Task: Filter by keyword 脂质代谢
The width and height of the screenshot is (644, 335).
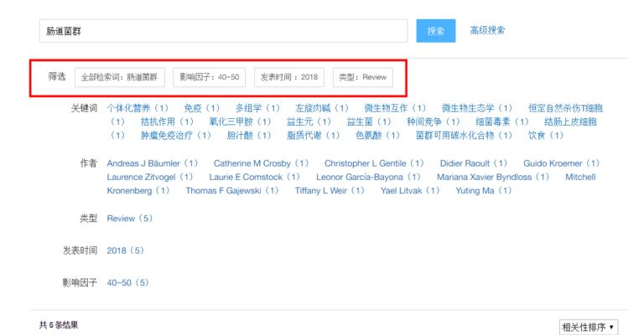Action: (x=313, y=136)
